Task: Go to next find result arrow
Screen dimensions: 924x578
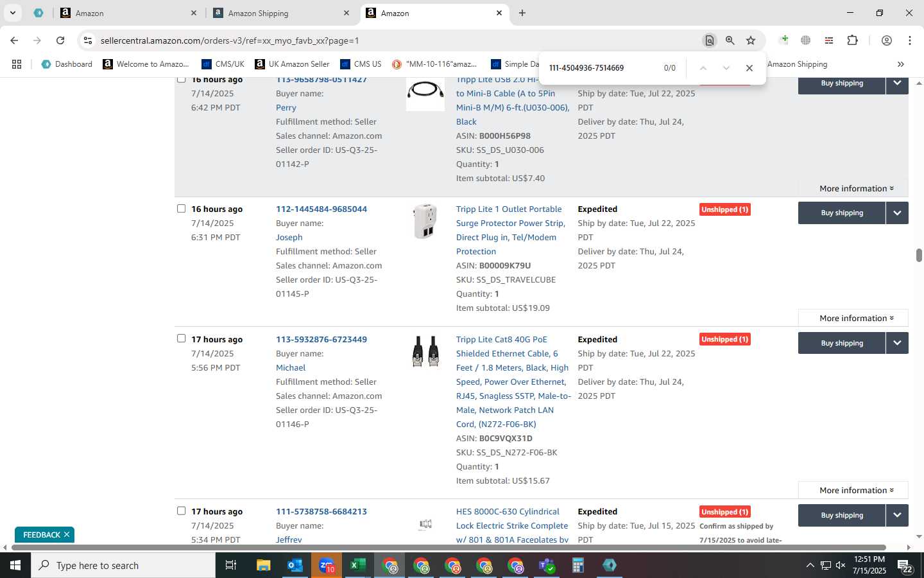Action: tap(726, 68)
